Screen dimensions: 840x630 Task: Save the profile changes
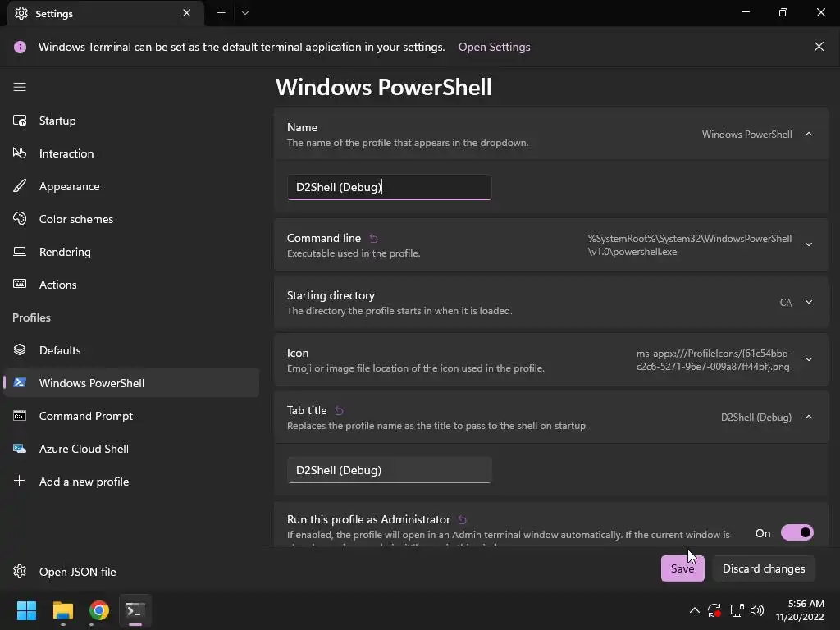tap(682, 568)
